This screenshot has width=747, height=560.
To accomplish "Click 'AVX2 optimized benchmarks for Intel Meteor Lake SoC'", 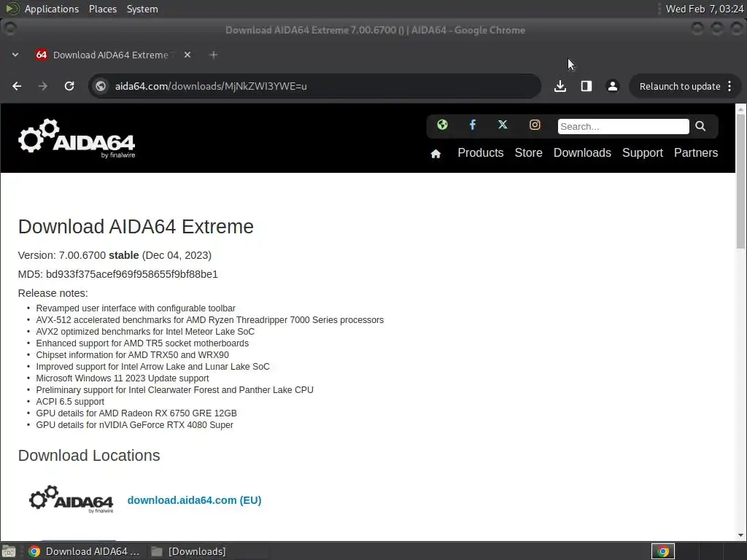I will [x=145, y=332].
